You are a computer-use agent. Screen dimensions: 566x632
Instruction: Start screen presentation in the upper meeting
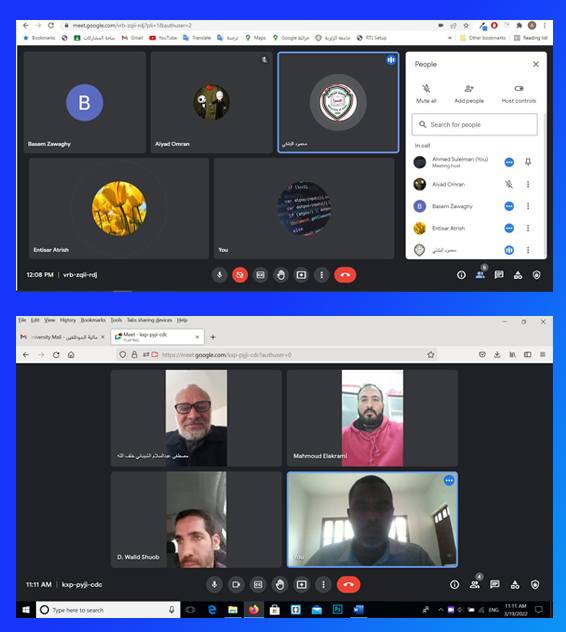coord(301,275)
